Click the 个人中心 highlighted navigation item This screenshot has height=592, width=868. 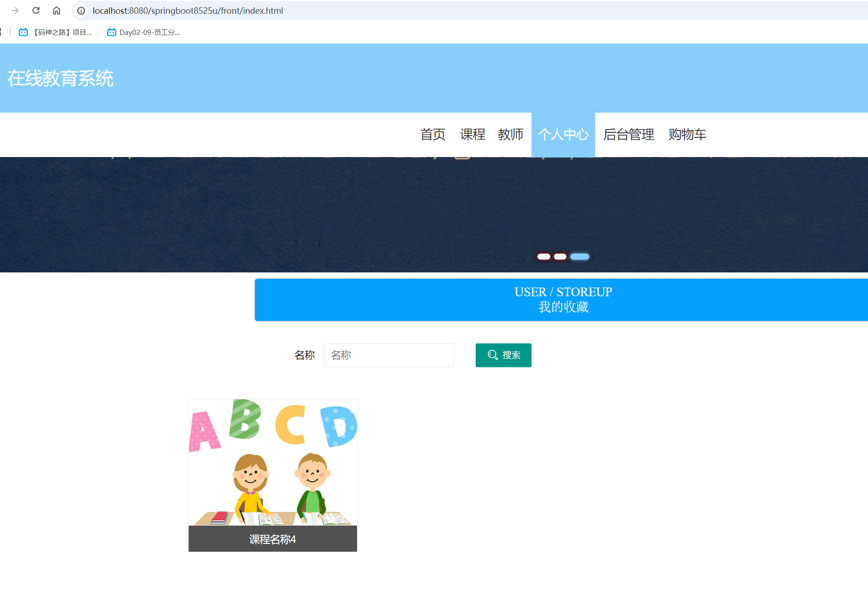563,135
